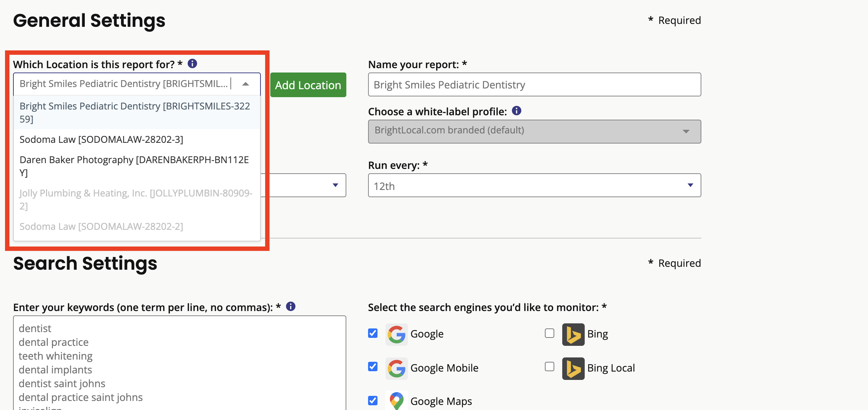Click the 'dental practice saint johns' keyword line
Image resolution: width=868 pixels, height=410 pixels.
point(80,397)
